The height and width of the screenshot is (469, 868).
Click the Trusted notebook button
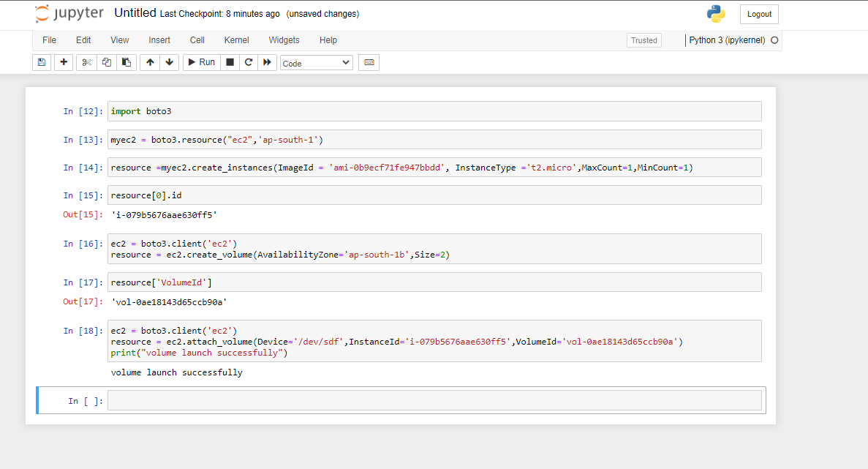[644, 40]
